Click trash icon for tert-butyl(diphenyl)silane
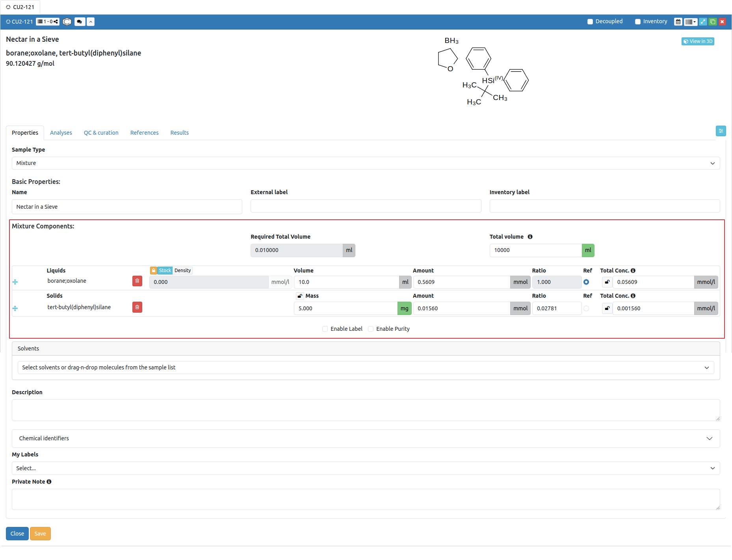 [137, 308]
